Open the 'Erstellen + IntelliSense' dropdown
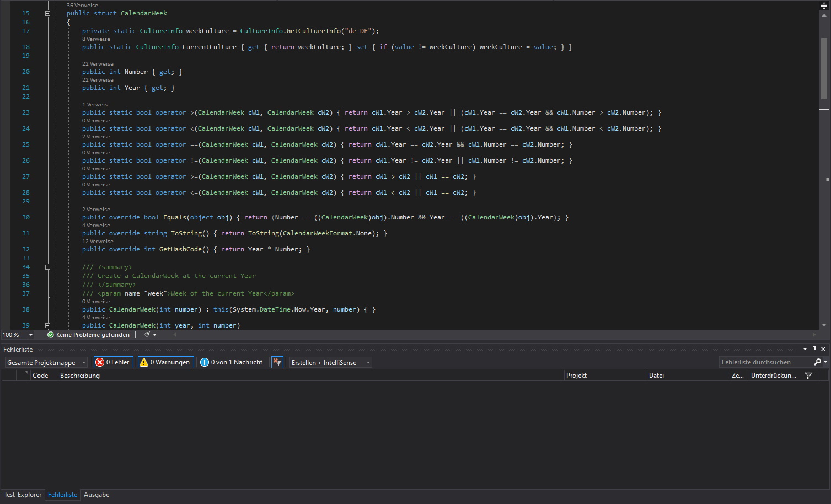831x504 pixels. (330, 362)
